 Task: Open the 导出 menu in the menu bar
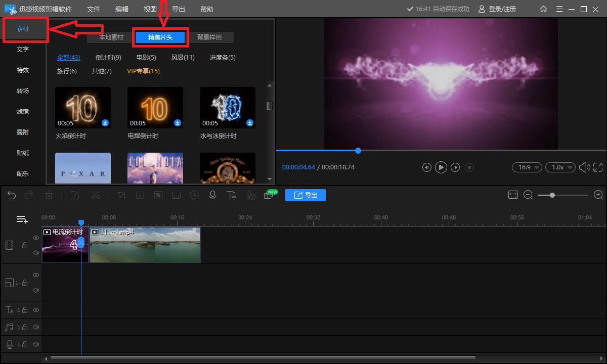178,9
